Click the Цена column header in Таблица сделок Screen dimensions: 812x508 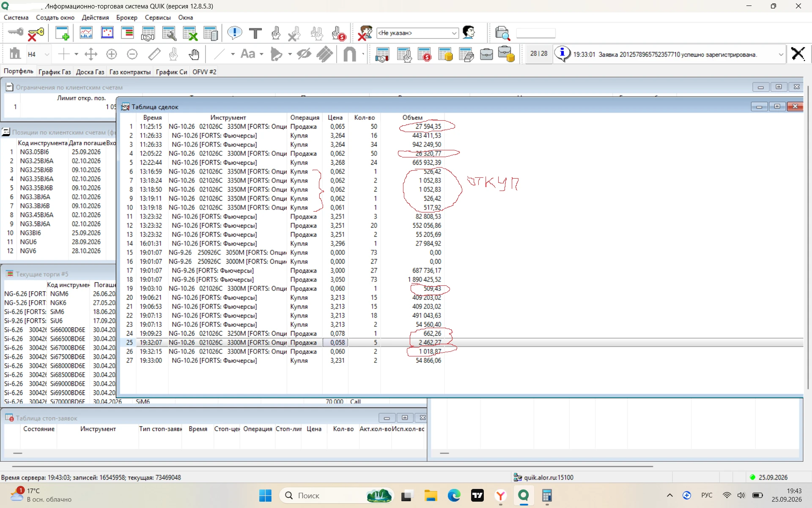pos(335,117)
